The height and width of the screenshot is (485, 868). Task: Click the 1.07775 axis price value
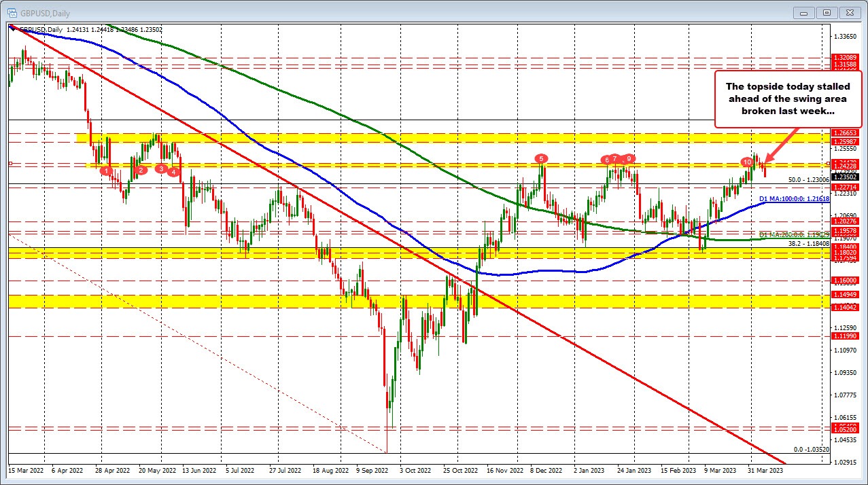845,395
